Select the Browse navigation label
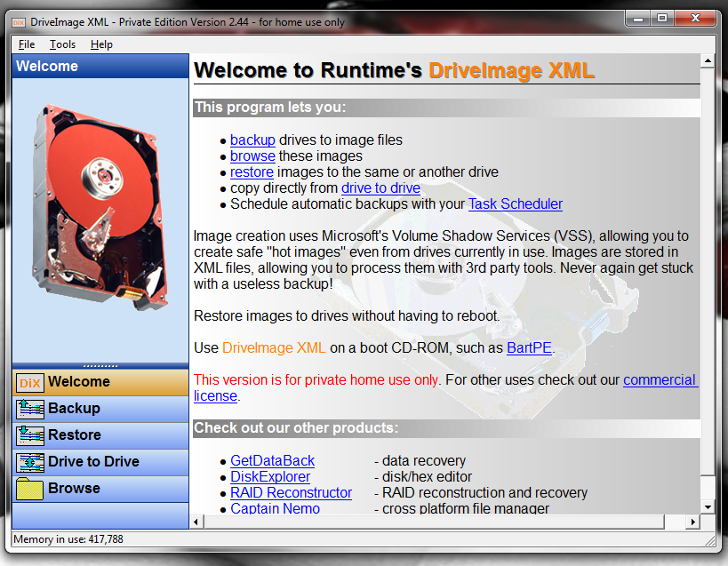The height and width of the screenshot is (566, 728). [x=75, y=489]
